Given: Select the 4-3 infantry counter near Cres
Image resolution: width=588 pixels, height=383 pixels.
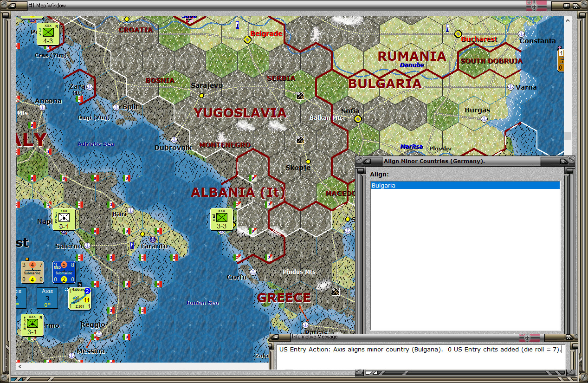Looking at the screenshot, I should (x=49, y=34).
